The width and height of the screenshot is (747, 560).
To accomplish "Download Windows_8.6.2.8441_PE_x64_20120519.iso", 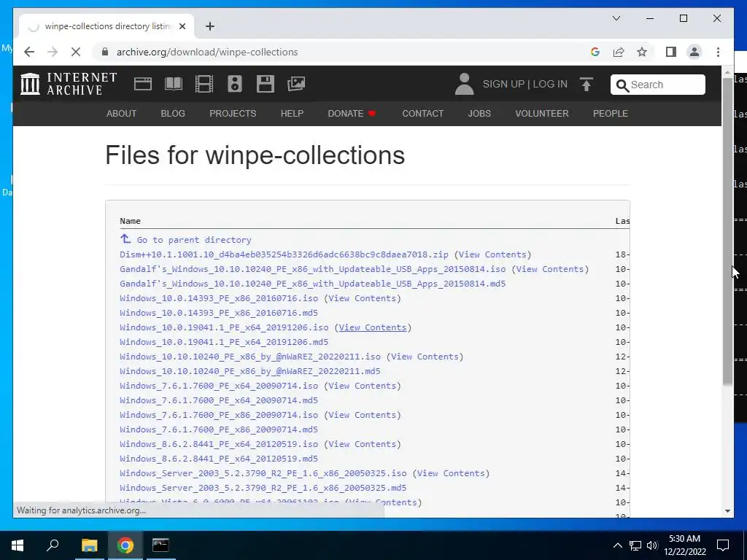I will [x=219, y=444].
